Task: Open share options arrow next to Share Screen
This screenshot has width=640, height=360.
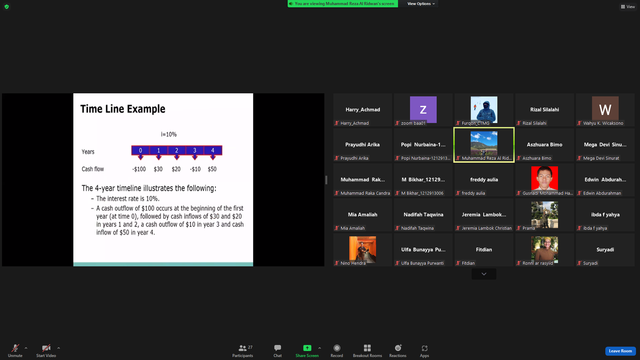Action: (319, 348)
